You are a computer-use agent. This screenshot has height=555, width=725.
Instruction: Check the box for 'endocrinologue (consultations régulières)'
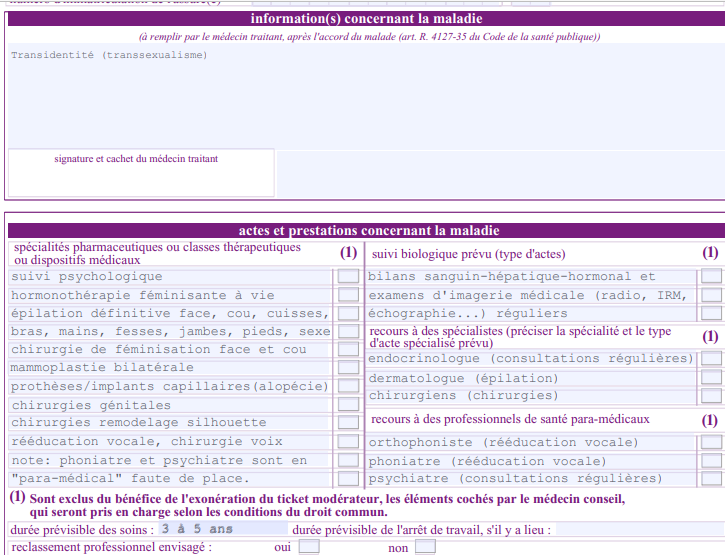711,358
